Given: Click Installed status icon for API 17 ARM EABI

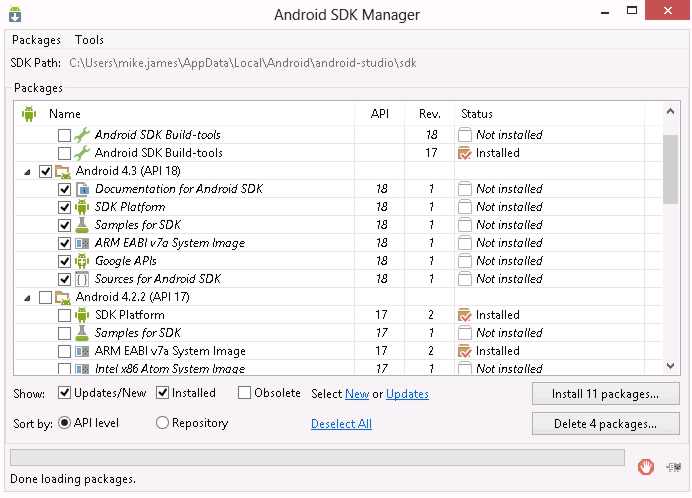Looking at the screenshot, I should tap(465, 351).
